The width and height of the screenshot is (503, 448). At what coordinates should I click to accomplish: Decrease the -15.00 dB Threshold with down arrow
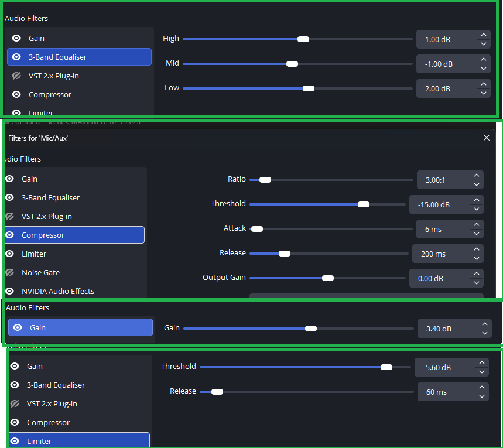[x=477, y=209]
